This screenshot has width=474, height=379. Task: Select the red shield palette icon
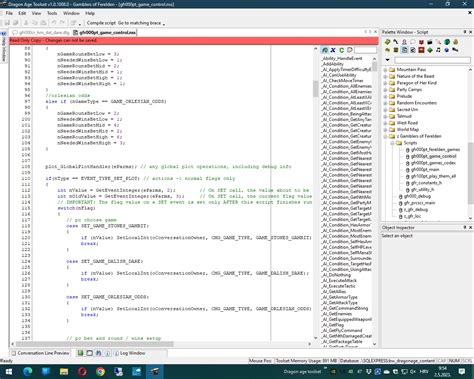(421, 42)
